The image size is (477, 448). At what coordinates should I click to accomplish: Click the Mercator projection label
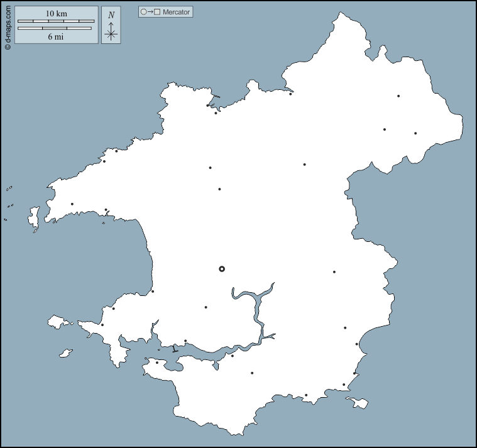(x=176, y=12)
